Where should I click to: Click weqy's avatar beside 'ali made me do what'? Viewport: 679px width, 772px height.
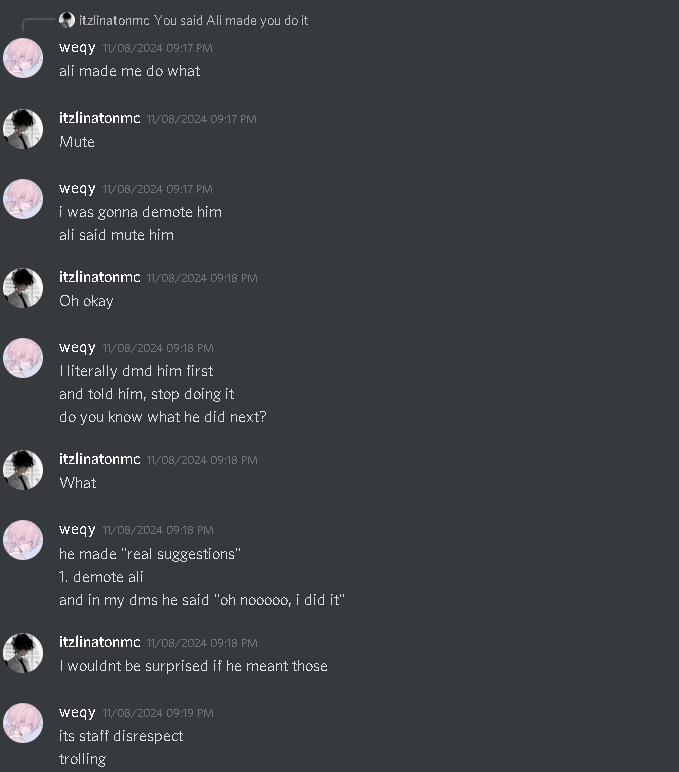pyautogui.click(x=23, y=58)
